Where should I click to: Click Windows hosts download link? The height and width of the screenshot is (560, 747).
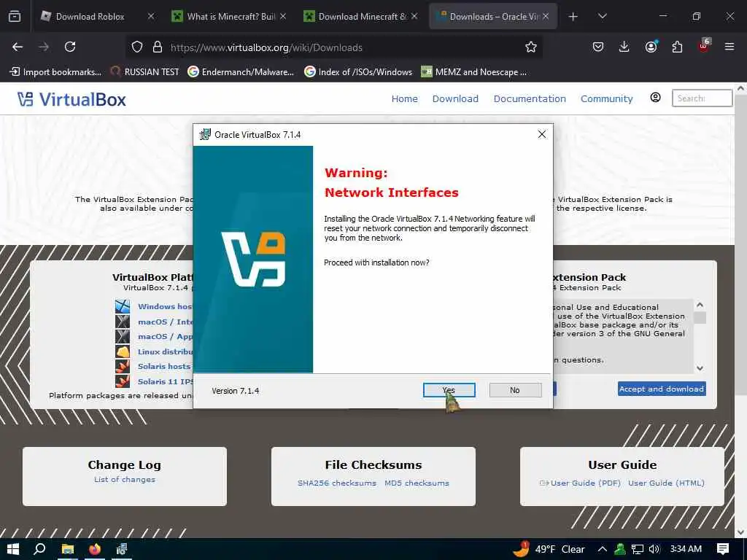[165, 307]
